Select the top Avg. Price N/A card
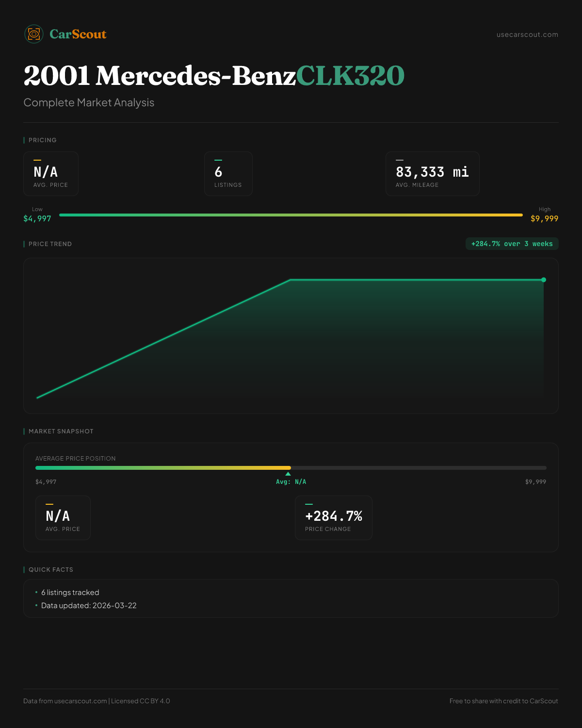The width and height of the screenshot is (582, 728). [51, 174]
